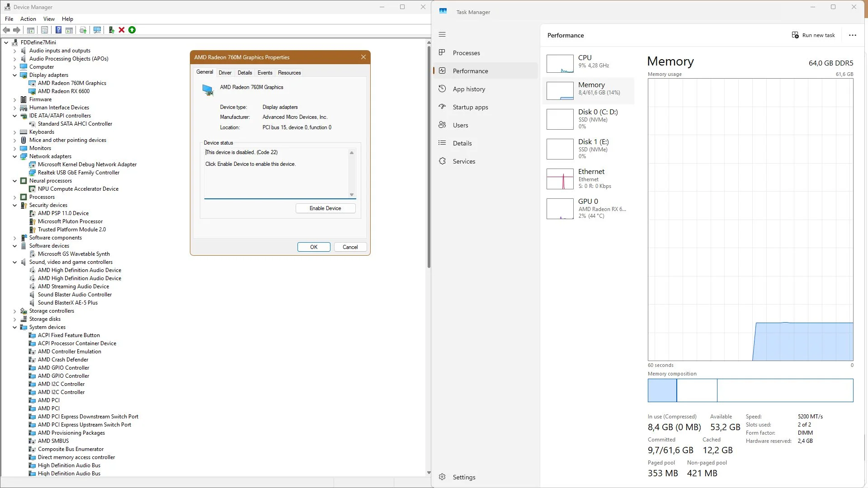This screenshot has width=868, height=488.
Task: Expand the Firmware node
Action: pos(14,100)
